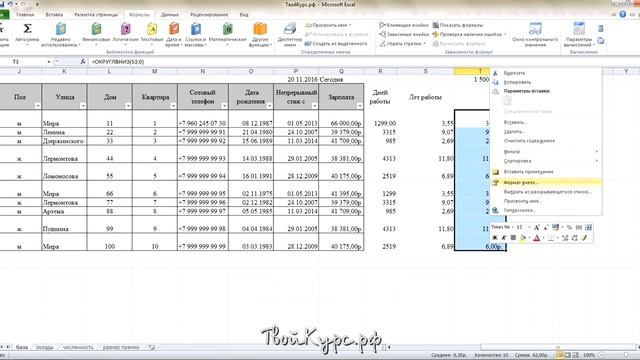Image resolution: width=640 pixels, height=360 pixels.
Task: Open the filter dropdown on Зарплата column
Action: click(360, 106)
